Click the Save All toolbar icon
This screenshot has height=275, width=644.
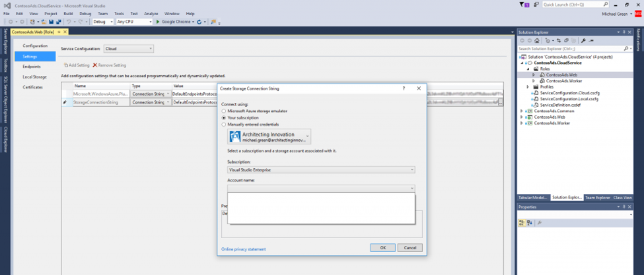click(58, 22)
